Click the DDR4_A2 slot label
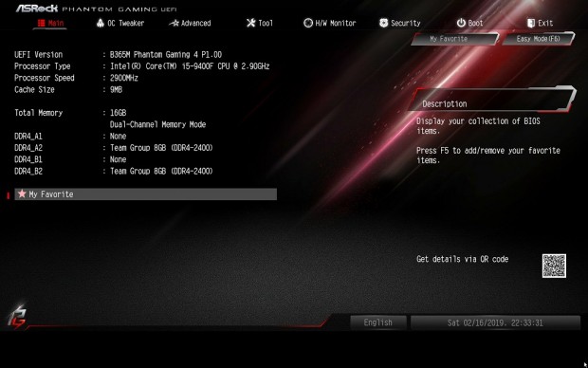 pyautogui.click(x=28, y=148)
